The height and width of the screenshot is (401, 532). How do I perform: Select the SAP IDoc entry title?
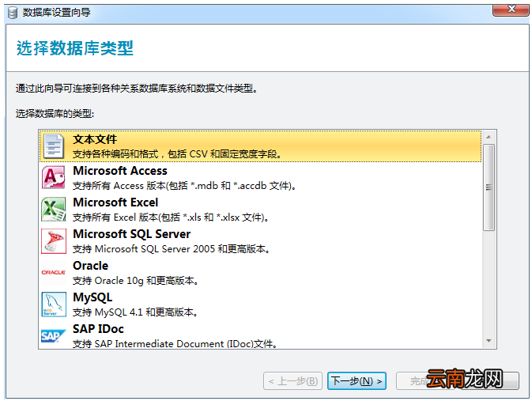click(98, 329)
